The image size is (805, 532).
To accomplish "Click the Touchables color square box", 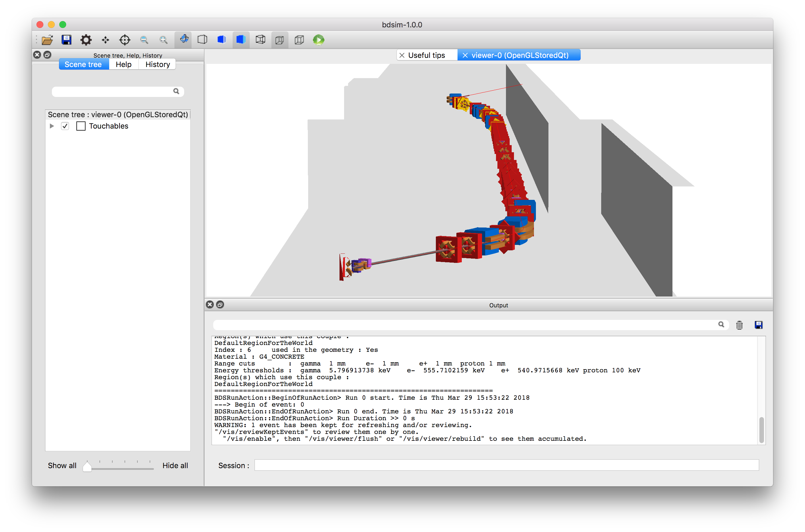I will pos(81,126).
